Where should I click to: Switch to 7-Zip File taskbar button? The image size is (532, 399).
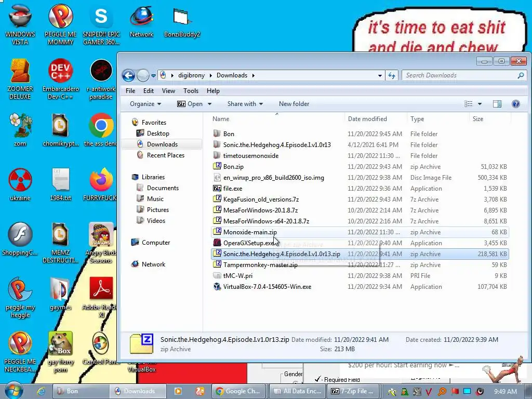point(353,391)
